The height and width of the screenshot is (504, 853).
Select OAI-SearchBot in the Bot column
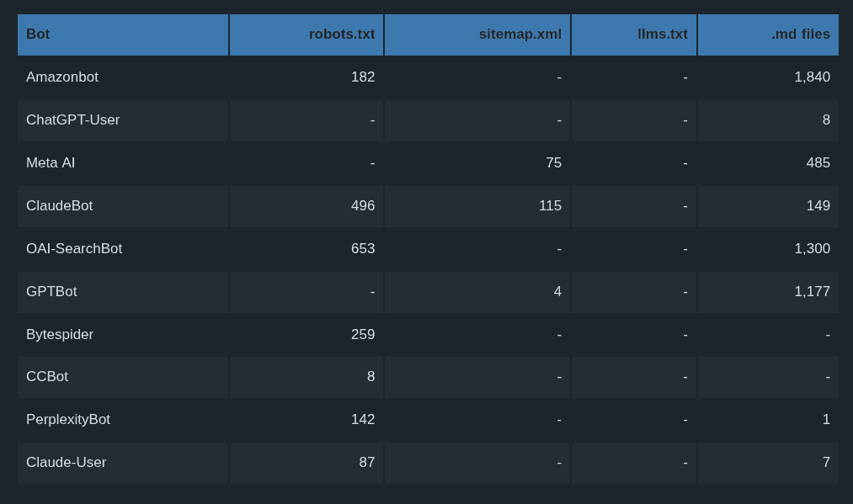pyautogui.click(x=74, y=249)
